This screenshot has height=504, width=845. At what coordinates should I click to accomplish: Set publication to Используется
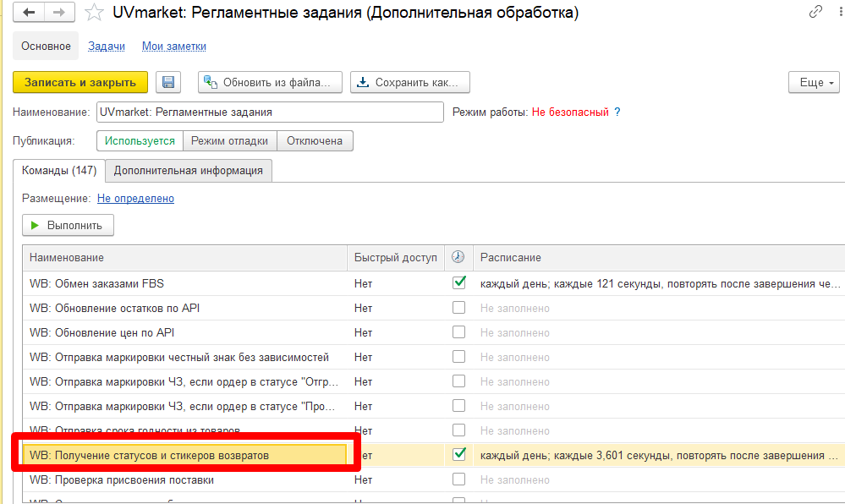click(140, 140)
